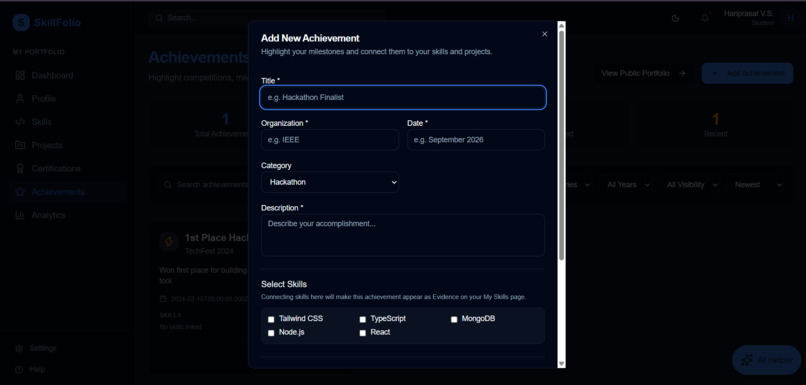Click the Dashboard grid icon
The image size is (806, 385).
20,76
